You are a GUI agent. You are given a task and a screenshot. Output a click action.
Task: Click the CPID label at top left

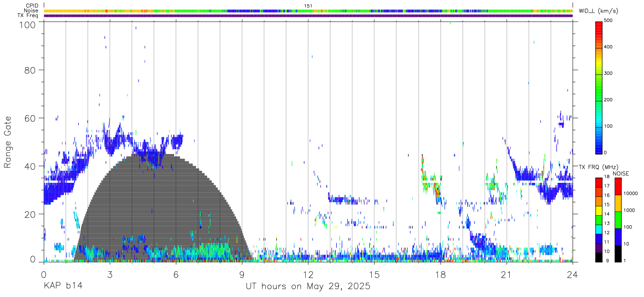pos(32,5)
